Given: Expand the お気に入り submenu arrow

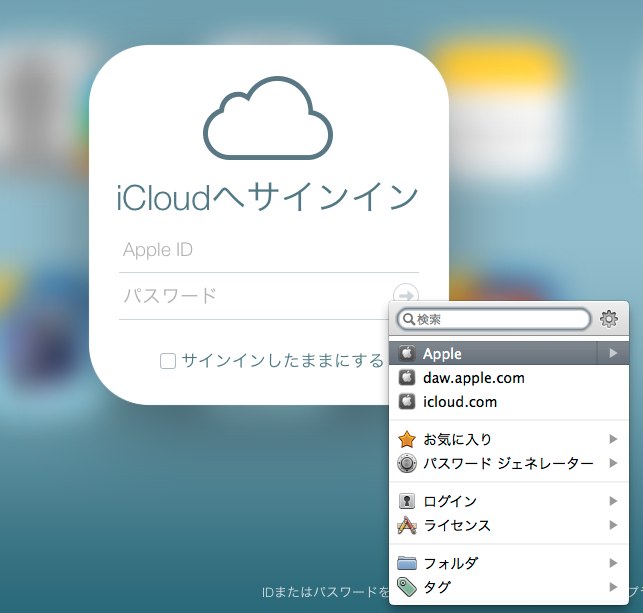Looking at the screenshot, I should (613, 439).
